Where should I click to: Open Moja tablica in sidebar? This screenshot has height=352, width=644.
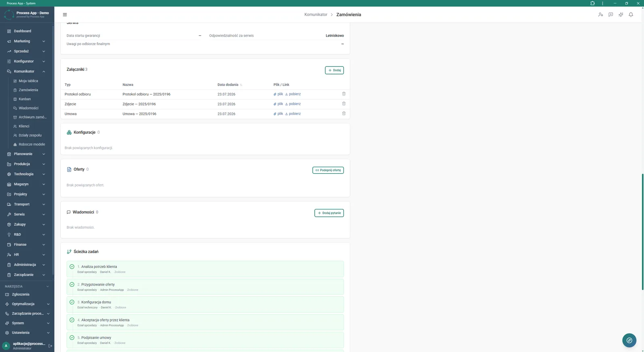point(28,81)
